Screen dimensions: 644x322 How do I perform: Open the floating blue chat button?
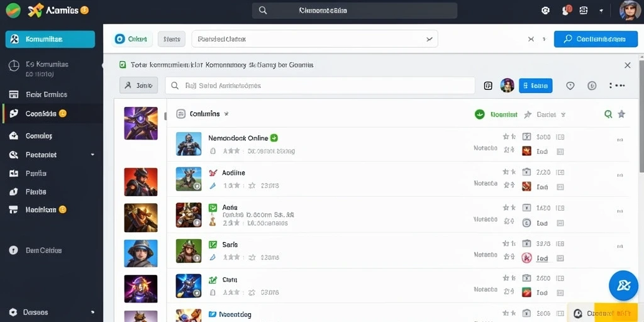[623, 285]
